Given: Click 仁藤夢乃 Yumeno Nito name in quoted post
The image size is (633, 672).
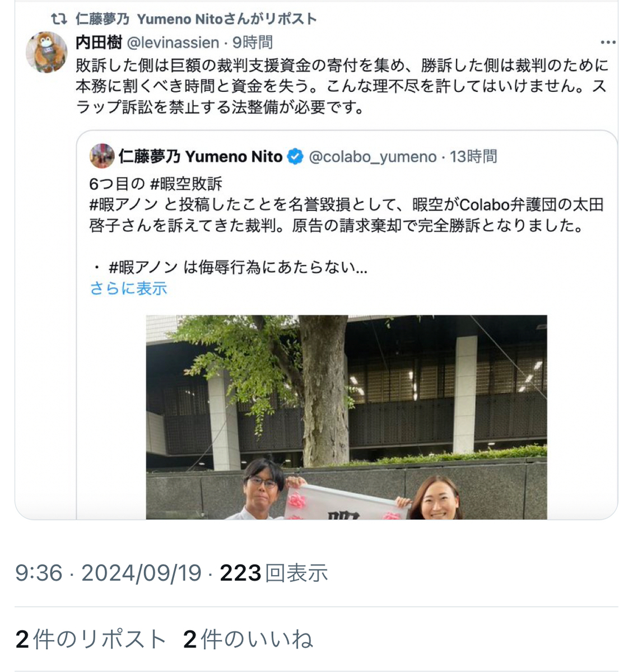Looking at the screenshot, I should pyautogui.click(x=201, y=157).
